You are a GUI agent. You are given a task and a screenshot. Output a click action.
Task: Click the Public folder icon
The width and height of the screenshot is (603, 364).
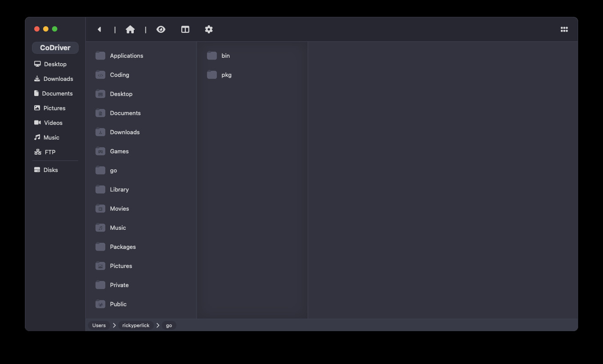click(x=100, y=304)
